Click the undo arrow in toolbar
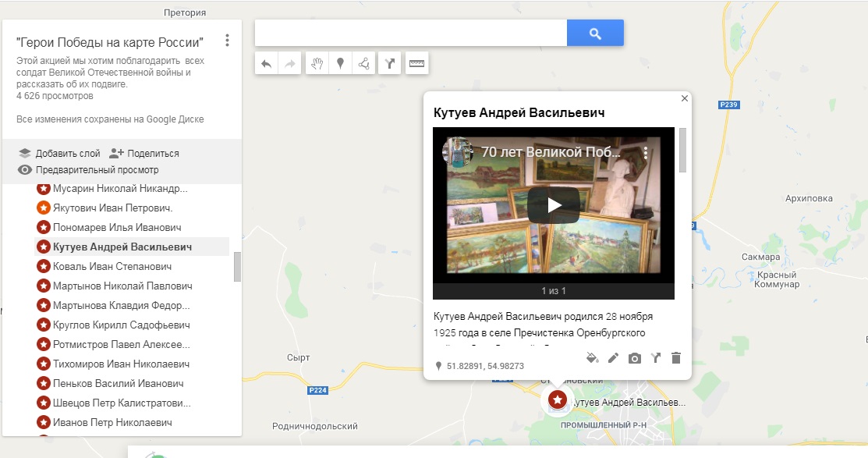868x458 pixels. 266,64
